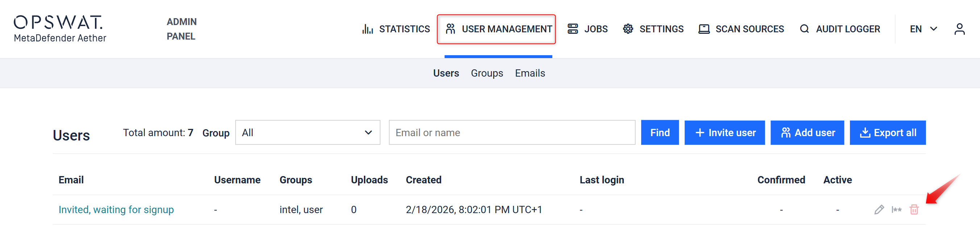This screenshot has height=228, width=980.
Task: Go to Settings in the top navigation
Action: pyautogui.click(x=653, y=29)
